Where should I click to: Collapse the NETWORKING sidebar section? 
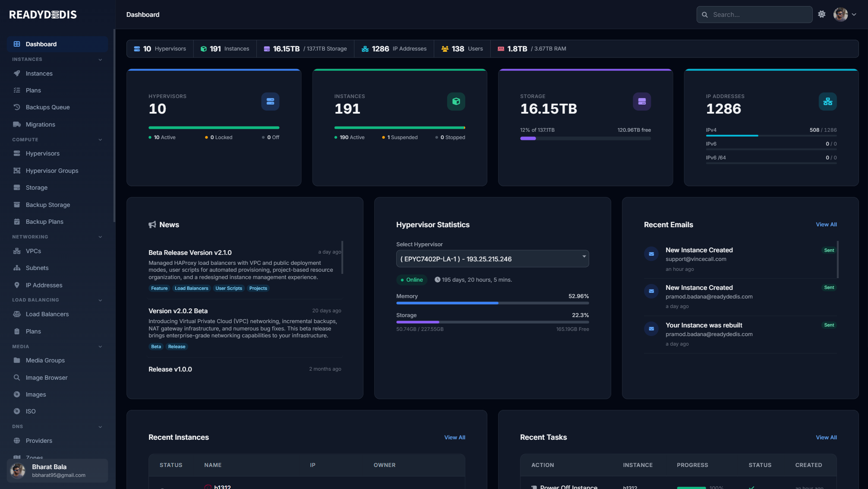[x=100, y=237]
